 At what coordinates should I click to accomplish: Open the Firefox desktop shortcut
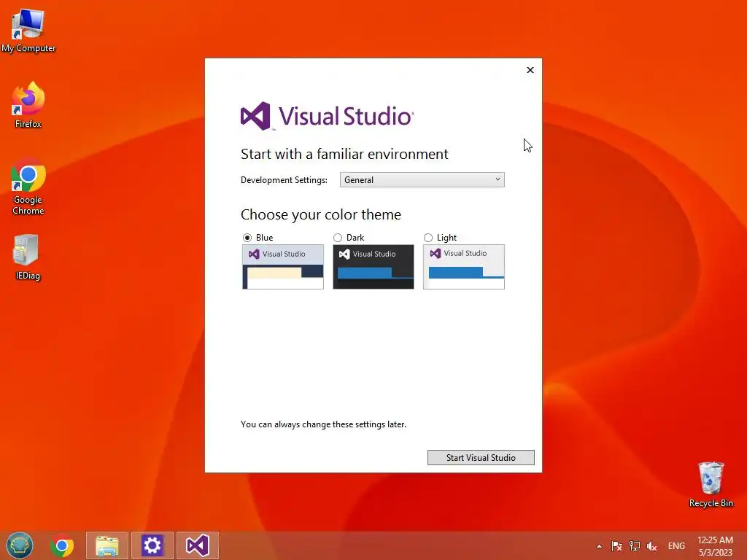click(x=28, y=104)
